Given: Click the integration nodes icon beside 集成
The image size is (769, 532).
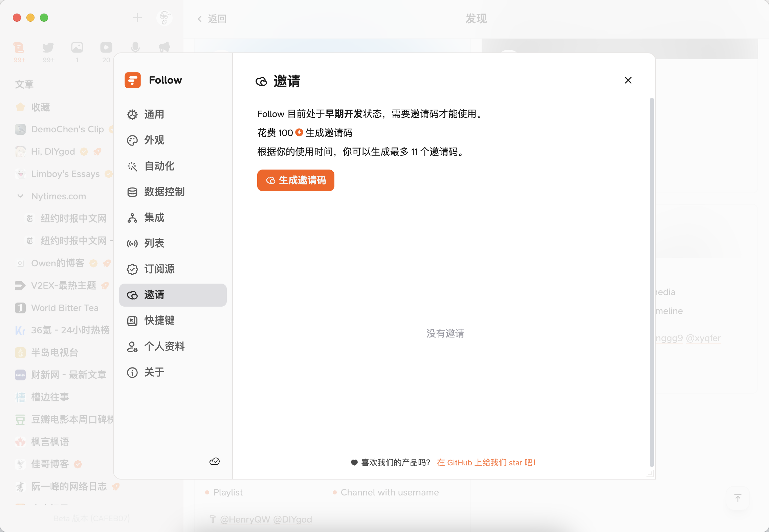Looking at the screenshot, I should [x=132, y=218].
